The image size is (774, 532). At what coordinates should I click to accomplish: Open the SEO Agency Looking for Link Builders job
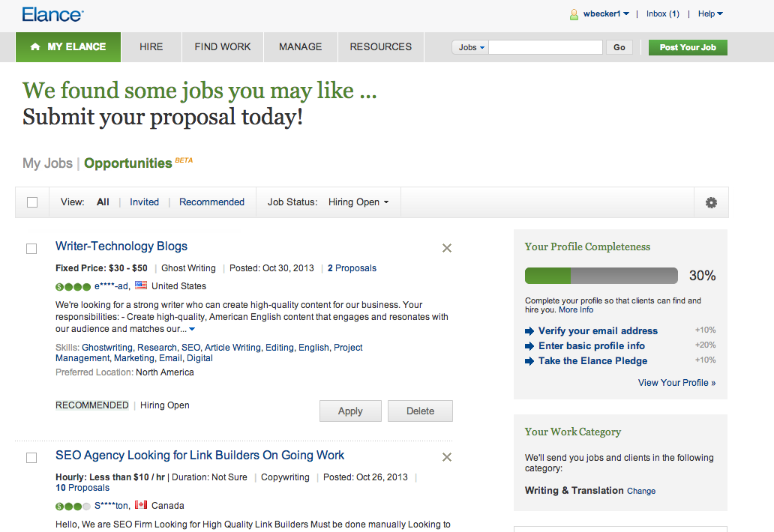point(200,455)
